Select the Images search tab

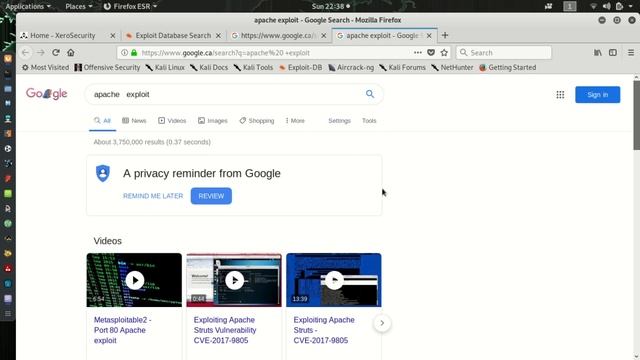(x=213, y=120)
